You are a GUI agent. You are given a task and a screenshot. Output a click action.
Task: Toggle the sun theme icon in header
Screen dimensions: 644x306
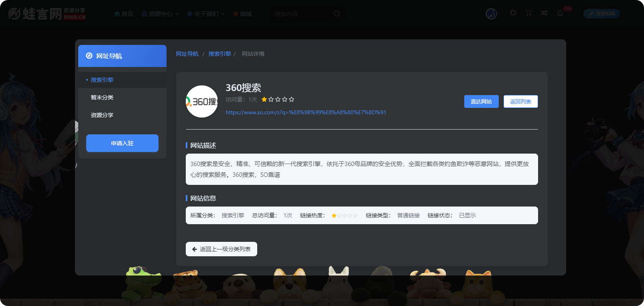[x=513, y=13]
